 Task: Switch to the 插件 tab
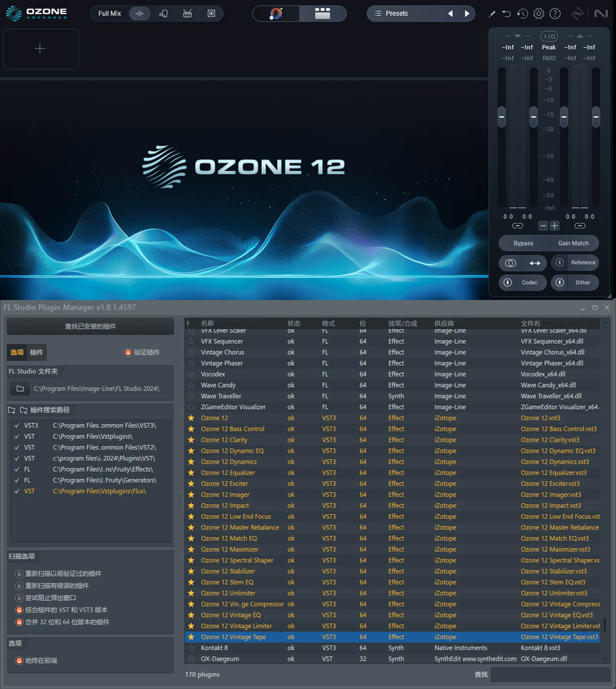point(37,352)
